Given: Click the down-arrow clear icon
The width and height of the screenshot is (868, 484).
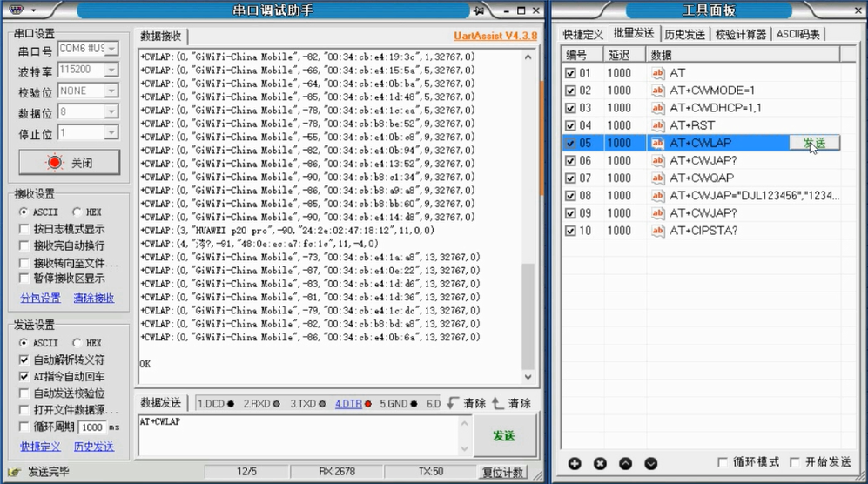Looking at the screenshot, I should [x=453, y=403].
